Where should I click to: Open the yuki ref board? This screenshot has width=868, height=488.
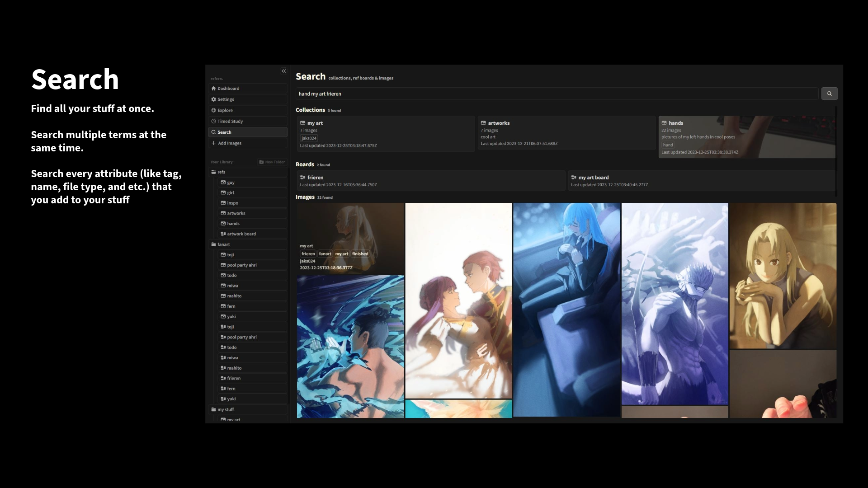253,399
